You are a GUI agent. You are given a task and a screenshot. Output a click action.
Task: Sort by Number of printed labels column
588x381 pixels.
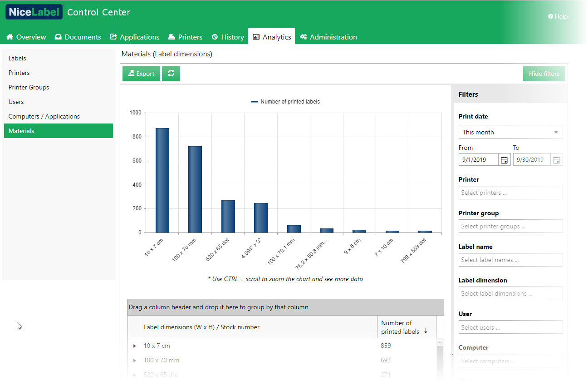406,327
